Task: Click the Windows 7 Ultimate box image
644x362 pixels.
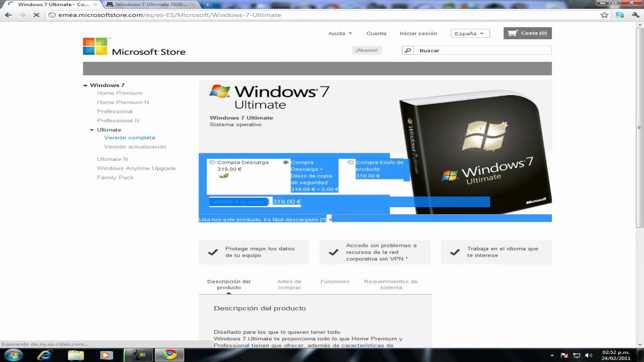Action: (x=475, y=153)
